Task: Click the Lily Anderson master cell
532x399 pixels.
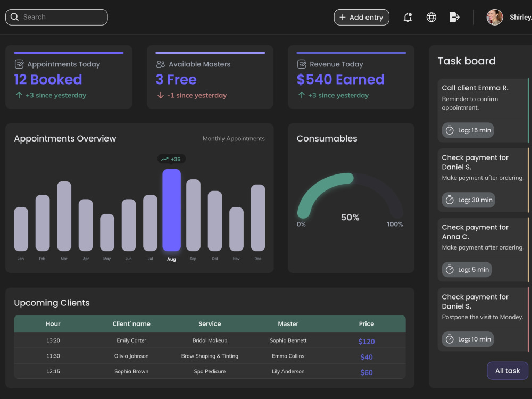Action: (288, 371)
